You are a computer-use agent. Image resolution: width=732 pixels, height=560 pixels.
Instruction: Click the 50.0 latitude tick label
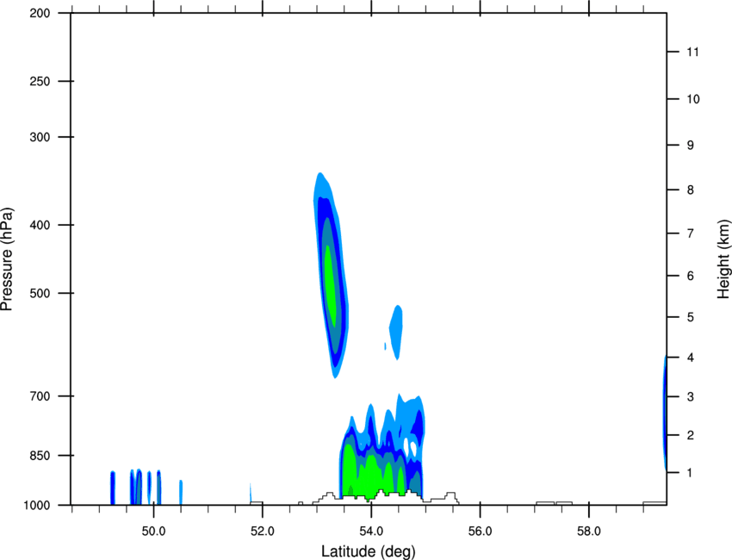click(x=153, y=532)
